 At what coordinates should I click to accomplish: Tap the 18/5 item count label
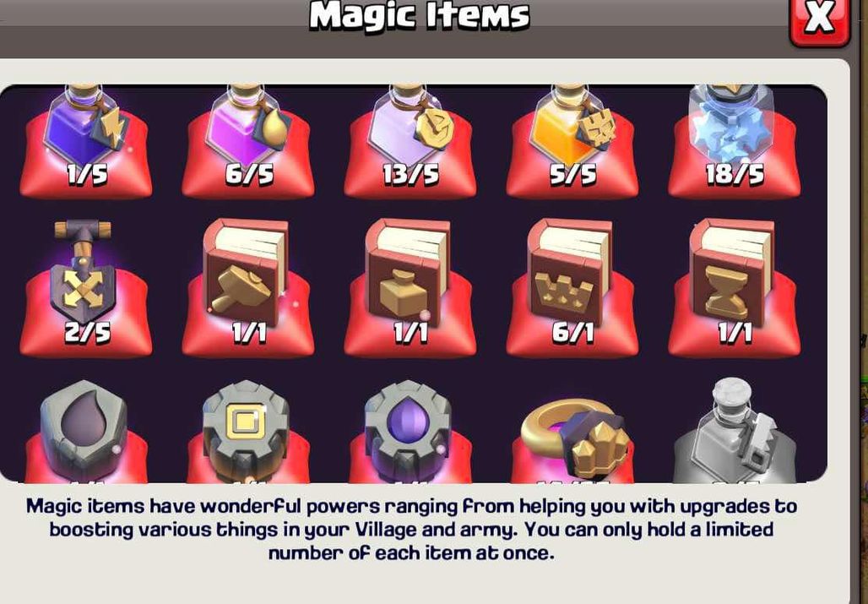(x=734, y=174)
